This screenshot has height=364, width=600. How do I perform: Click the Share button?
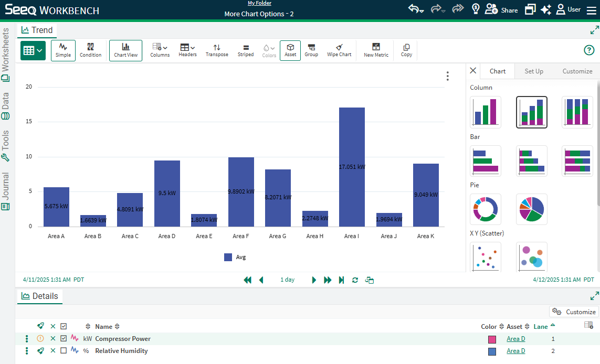501,10
